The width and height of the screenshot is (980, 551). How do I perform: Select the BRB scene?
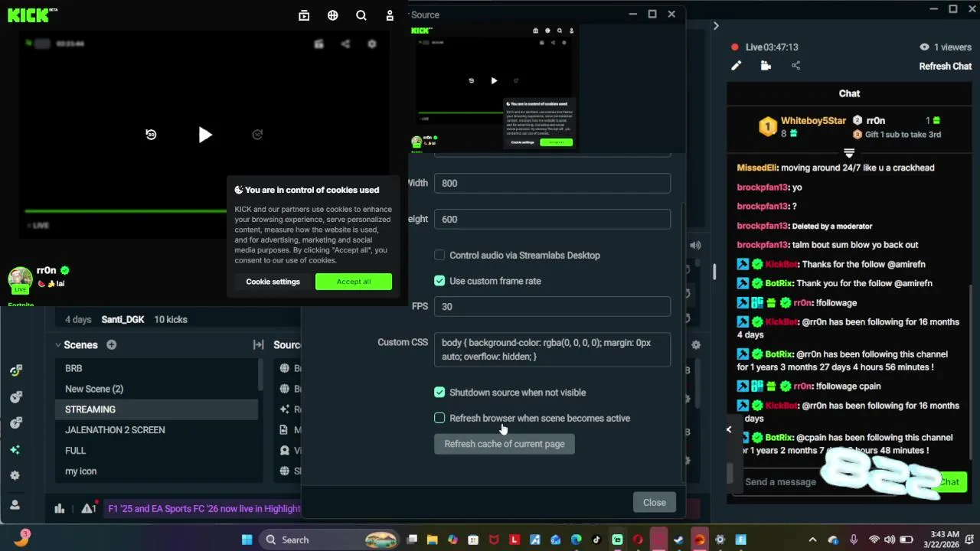(156, 368)
